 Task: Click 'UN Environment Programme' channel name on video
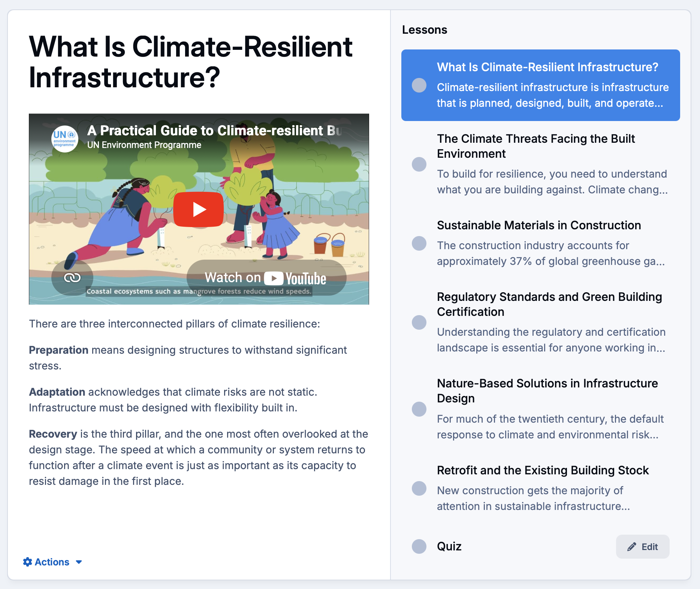(144, 145)
